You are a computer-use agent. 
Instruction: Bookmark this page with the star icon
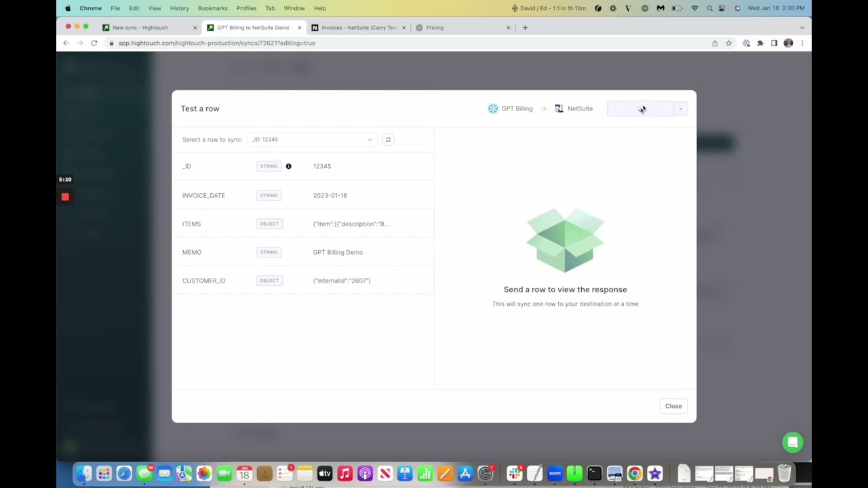tap(729, 43)
